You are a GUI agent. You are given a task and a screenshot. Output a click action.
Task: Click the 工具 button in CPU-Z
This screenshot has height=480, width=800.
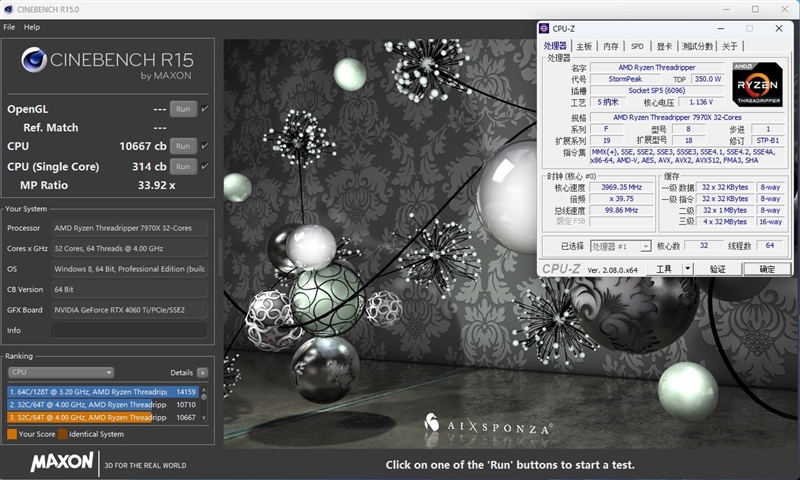click(x=664, y=269)
